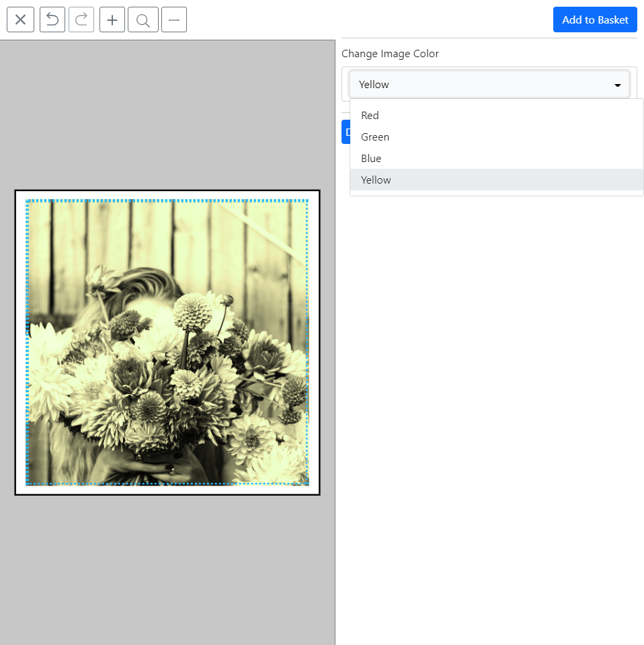Choose Red from the color list
This screenshot has height=645, width=644.
496,115
